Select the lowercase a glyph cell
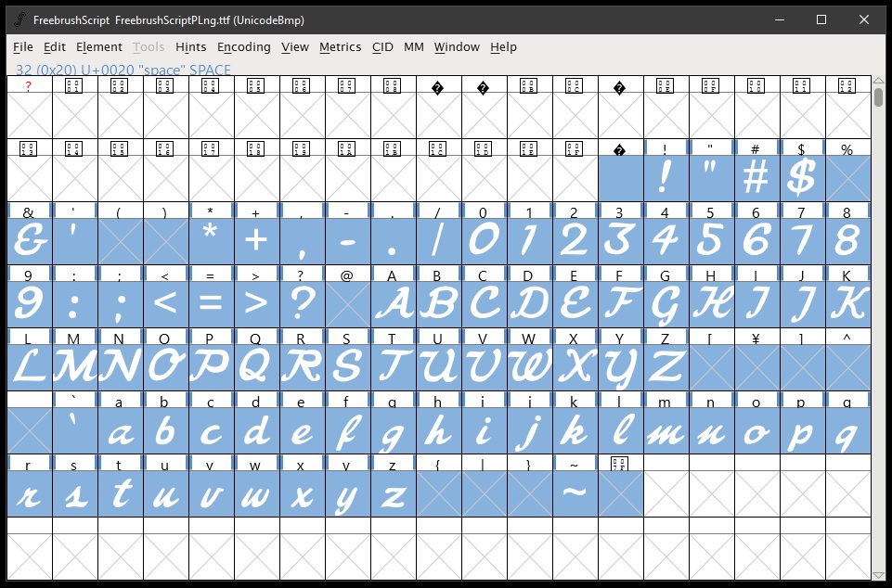Screen dimensions: 892x588 point(120,431)
